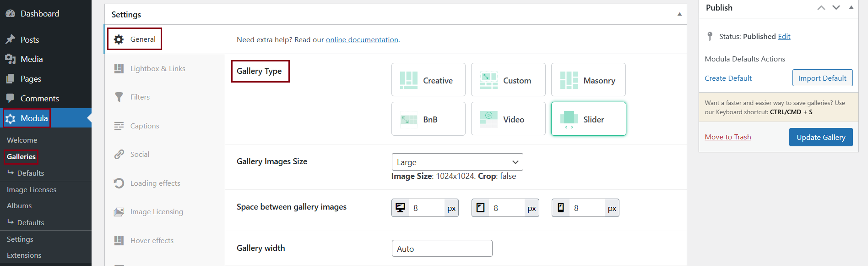The height and width of the screenshot is (266, 868).
Task: Open the Gallery Images Size dropdown
Action: tap(457, 162)
